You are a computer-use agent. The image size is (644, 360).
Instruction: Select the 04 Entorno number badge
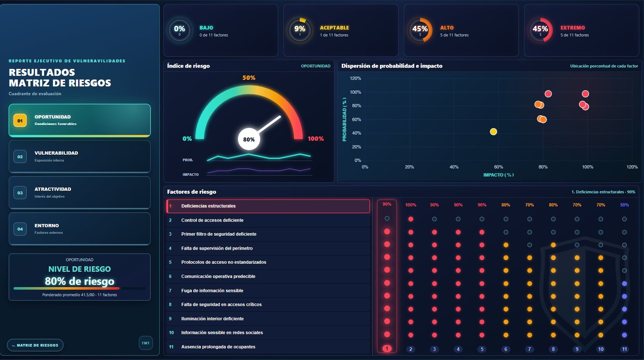20,229
